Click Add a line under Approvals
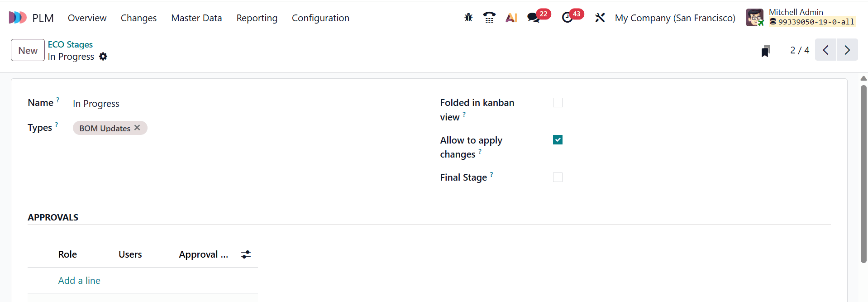 coord(79,280)
